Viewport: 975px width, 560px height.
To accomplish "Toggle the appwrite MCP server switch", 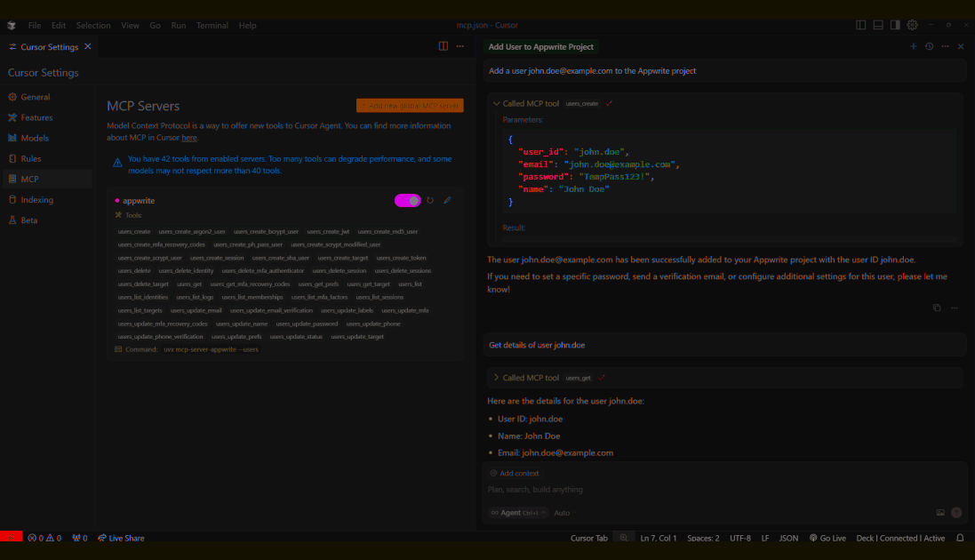I will (x=407, y=200).
